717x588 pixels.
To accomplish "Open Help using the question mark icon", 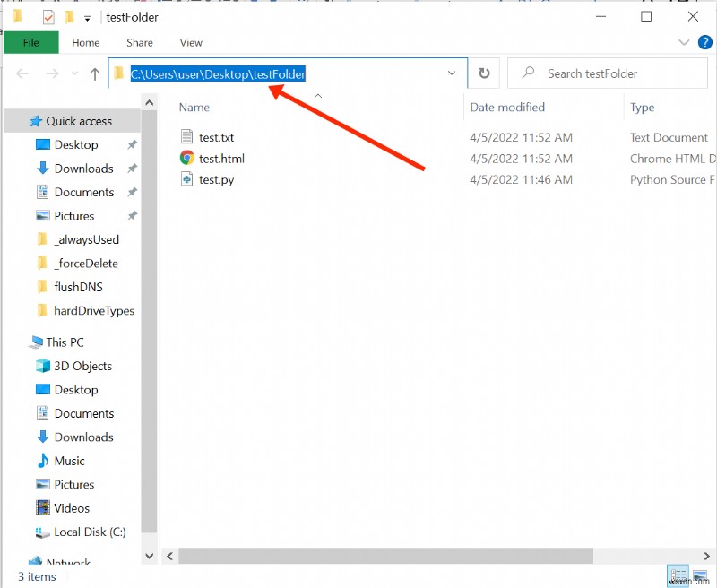I will pos(705,41).
